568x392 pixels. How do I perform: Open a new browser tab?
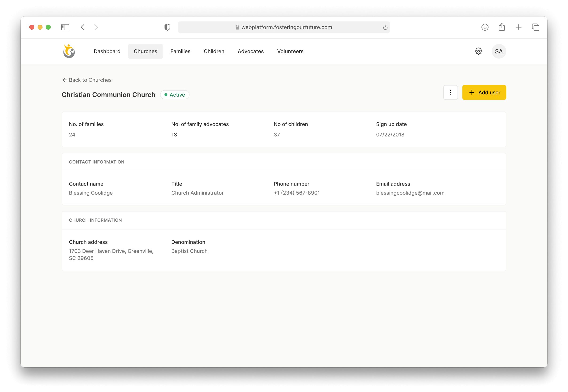[x=519, y=27]
